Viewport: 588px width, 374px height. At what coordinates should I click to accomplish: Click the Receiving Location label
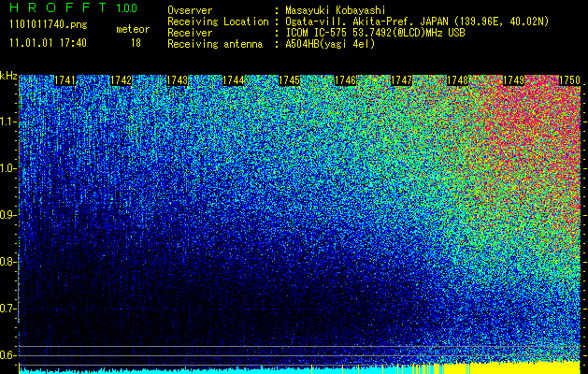click(x=218, y=22)
